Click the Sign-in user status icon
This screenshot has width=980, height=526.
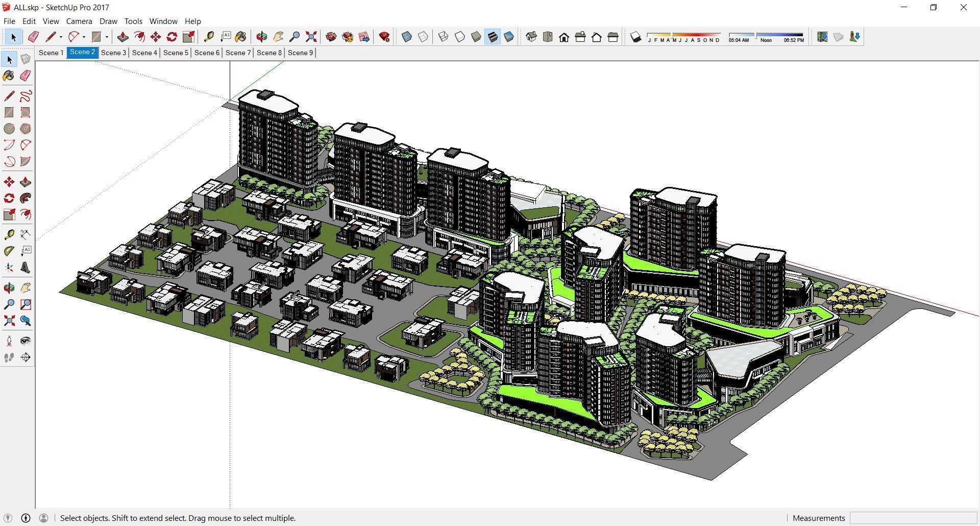click(x=43, y=518)
